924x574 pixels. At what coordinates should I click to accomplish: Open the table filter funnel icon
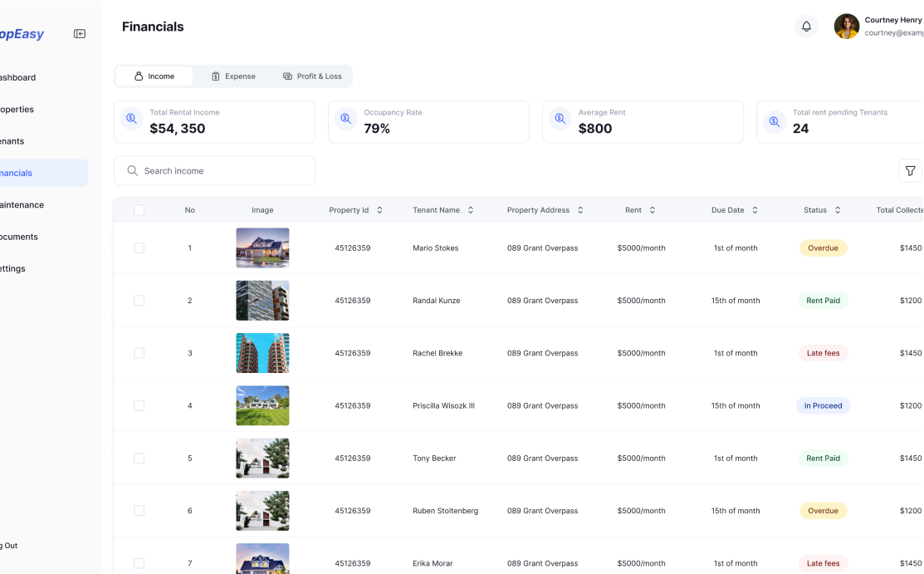click(910, 171)
